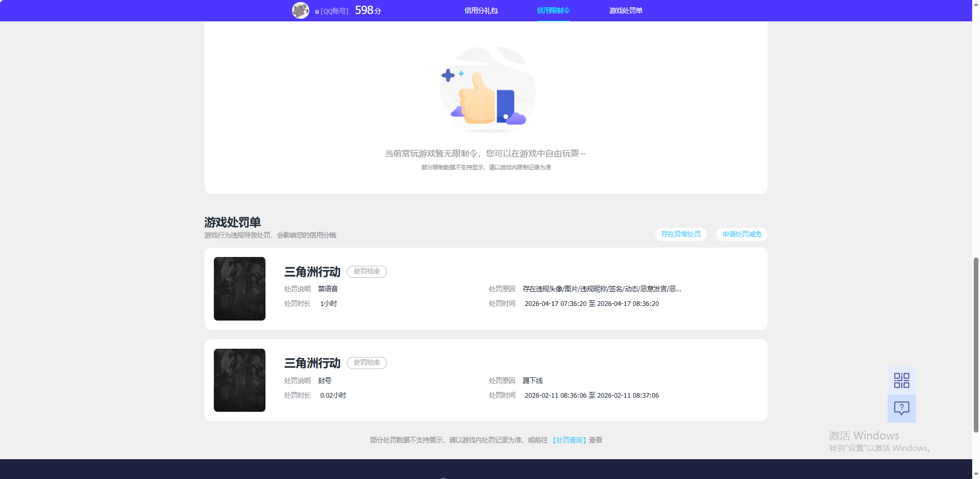Click 处罚结束 badge on the 封号 card

367,363
